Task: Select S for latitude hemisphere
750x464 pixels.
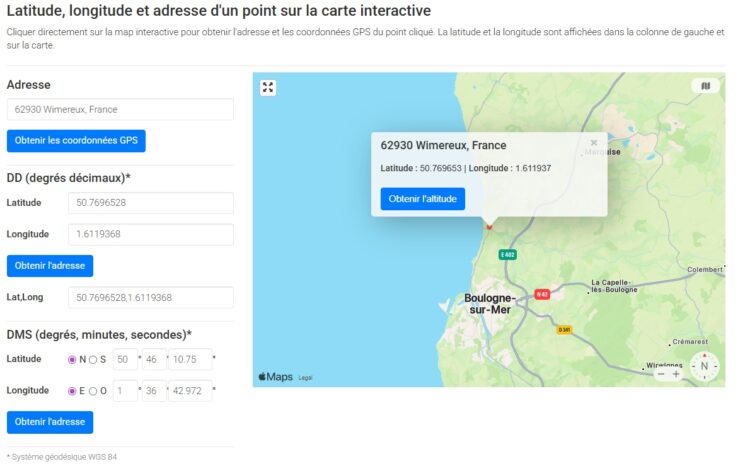Action: pyautogui.click(x=93, y=360)
